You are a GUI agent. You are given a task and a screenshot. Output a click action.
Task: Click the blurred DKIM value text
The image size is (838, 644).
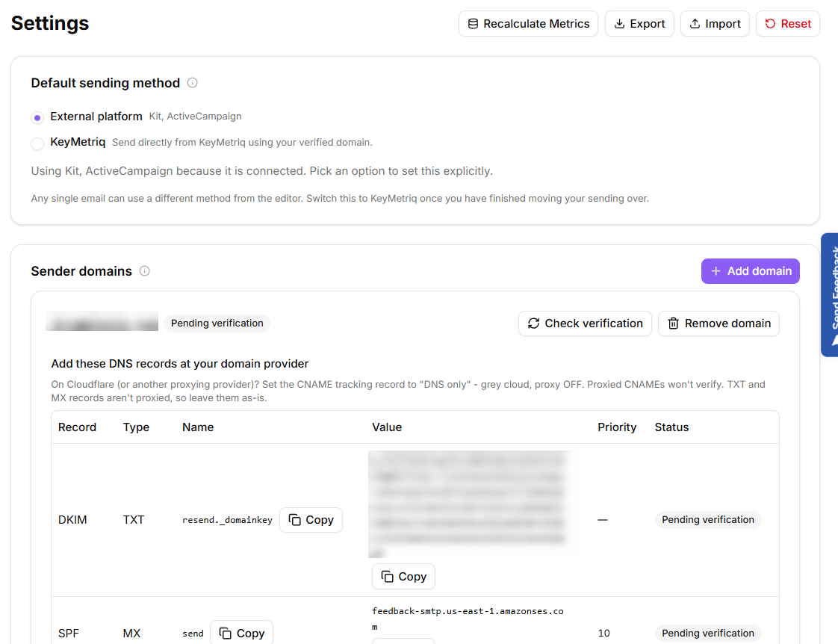tap(468, 504)
